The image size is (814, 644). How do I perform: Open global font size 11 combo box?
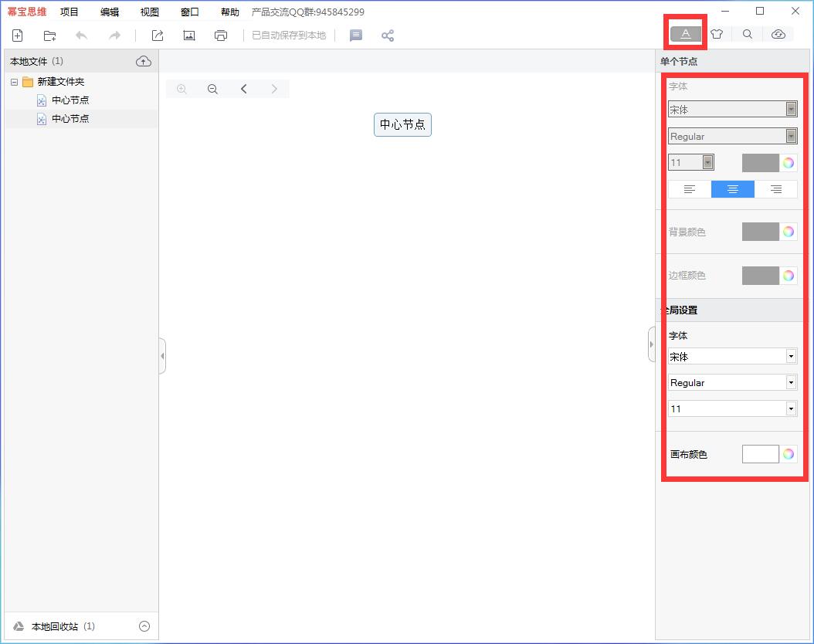click(x=732, y=409)
